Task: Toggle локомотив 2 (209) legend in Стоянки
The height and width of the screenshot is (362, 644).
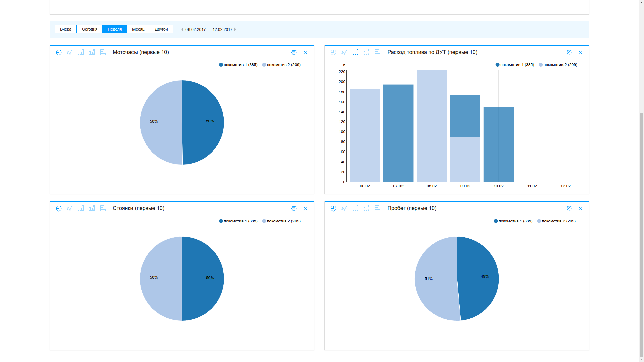Action: tap(281, 221)
